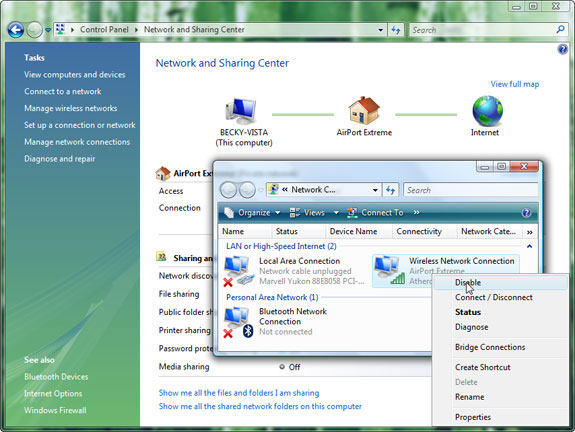Show all files and folders I am sharing
The width and height of the screenshot is (575, 432).
tap(239, 393)
